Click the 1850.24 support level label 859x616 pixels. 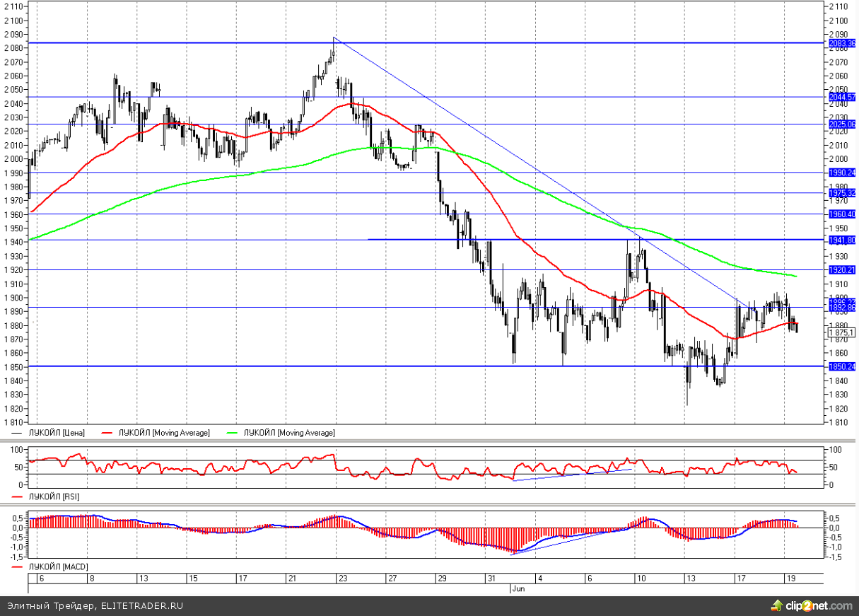point(841,366)
